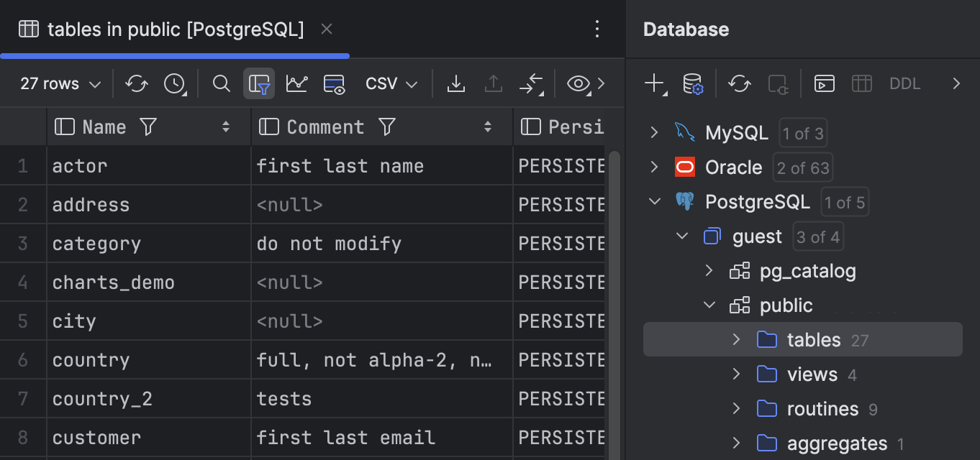Click the export data download icon

click(x=455, y=83)
